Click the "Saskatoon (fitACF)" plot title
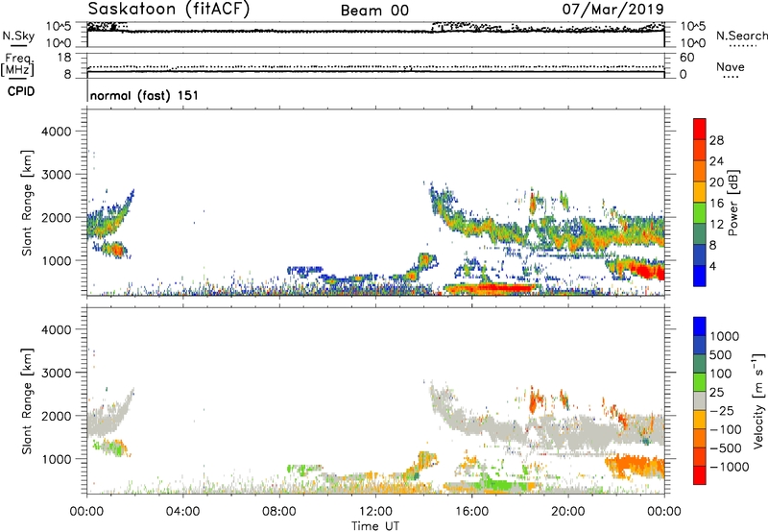This screenshot has height=532, width=768. (169, 10)
